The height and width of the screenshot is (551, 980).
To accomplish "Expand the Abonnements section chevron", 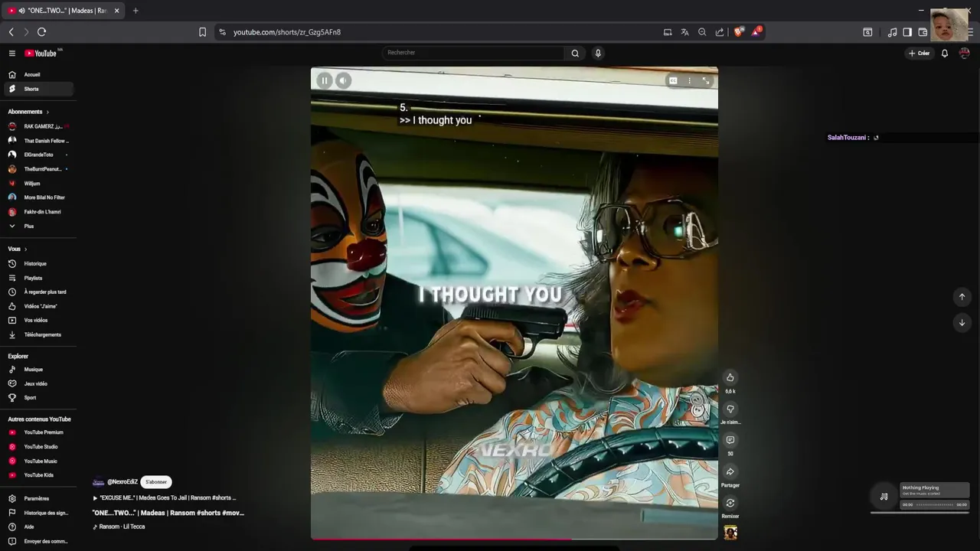I will (x=47, y=112).
